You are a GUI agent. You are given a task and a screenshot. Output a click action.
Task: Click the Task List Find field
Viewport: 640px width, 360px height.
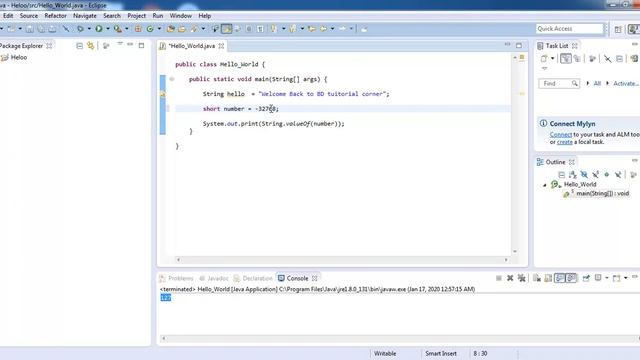[x=559, y=83]
